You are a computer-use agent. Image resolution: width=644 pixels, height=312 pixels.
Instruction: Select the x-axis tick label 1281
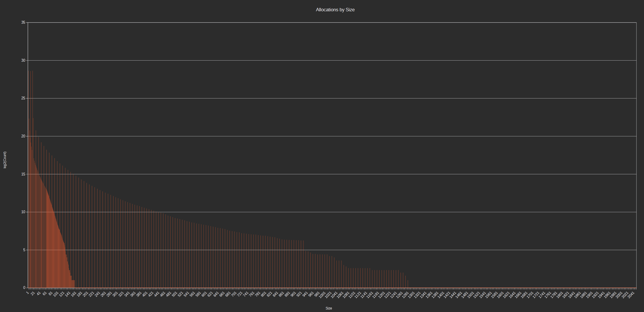(x=405, y=295)
